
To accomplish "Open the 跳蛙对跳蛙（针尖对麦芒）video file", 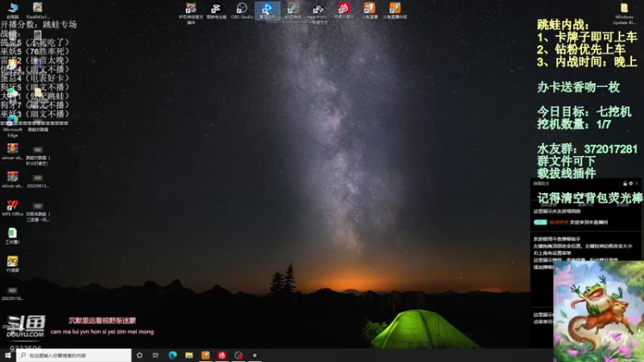I will coord(38,156).
